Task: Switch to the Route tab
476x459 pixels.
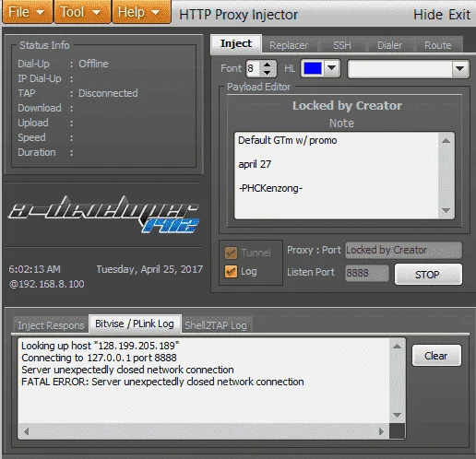Action: point(438,45)
